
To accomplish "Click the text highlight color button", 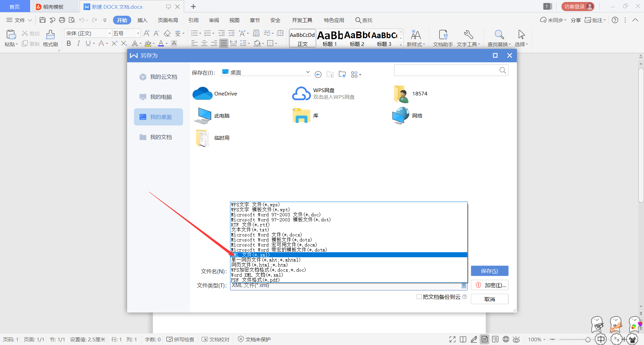I will click(x=148, y=43).
